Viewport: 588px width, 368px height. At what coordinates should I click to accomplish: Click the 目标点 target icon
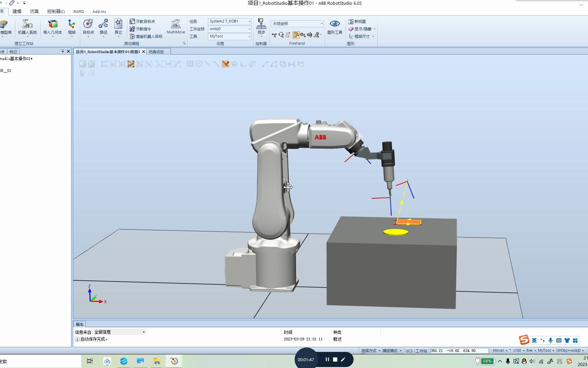point(88,27)
